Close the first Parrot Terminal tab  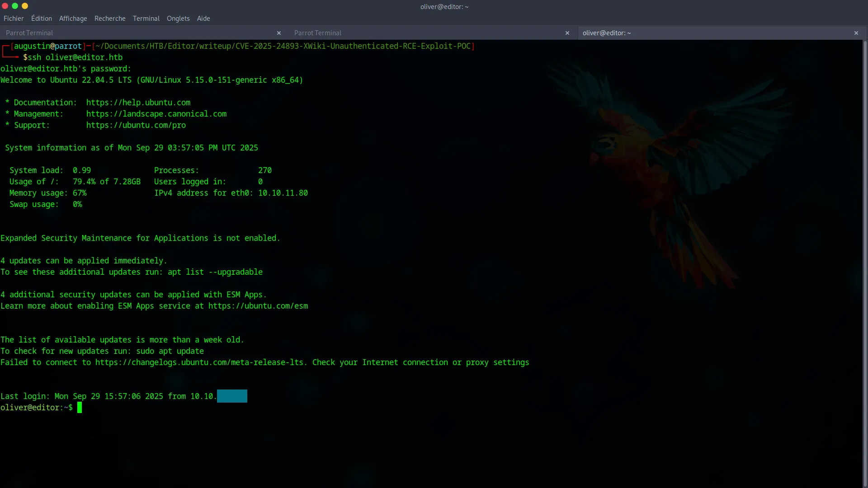(x=279, y=33)
